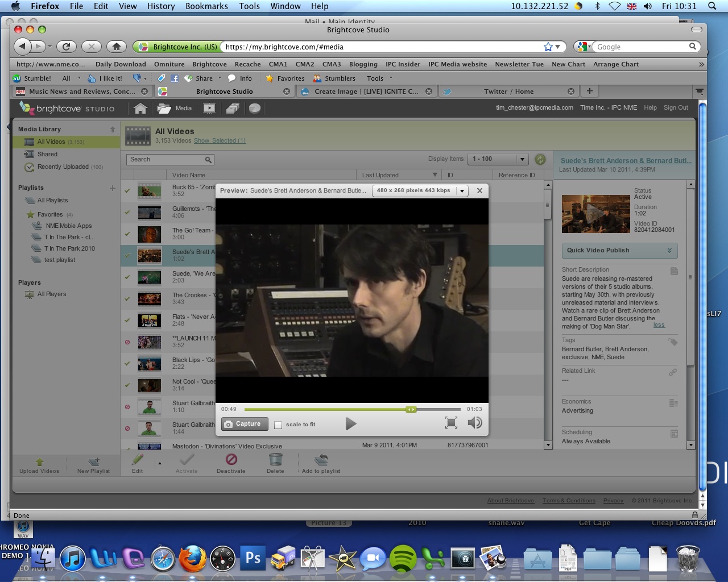Switch to Create Image IGNITE tab
This screenshot has width=728, height=582.
pos(366,91)
